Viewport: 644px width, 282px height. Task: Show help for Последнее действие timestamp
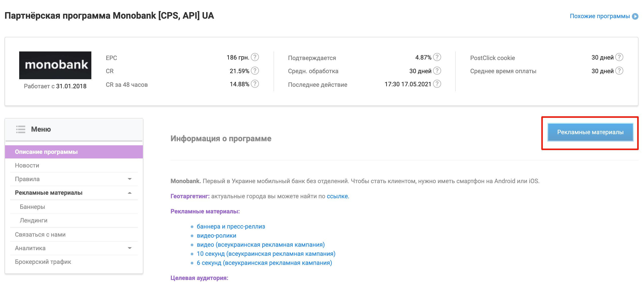click(x=437, y=84)
